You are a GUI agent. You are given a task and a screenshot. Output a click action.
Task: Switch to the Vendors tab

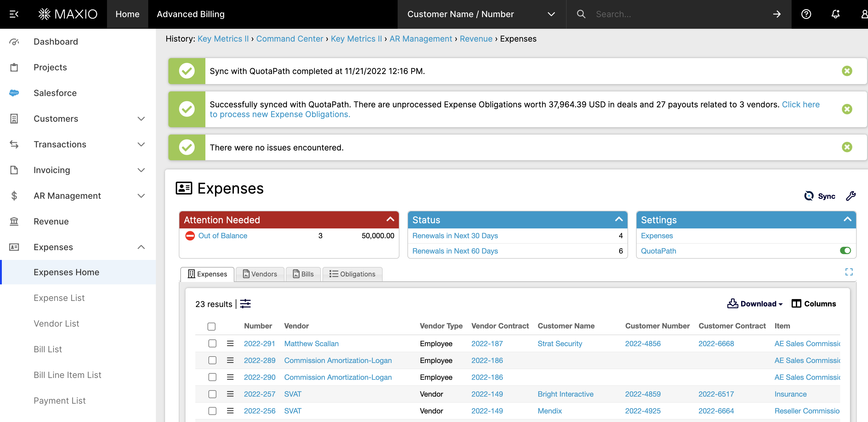pos(260,274)
